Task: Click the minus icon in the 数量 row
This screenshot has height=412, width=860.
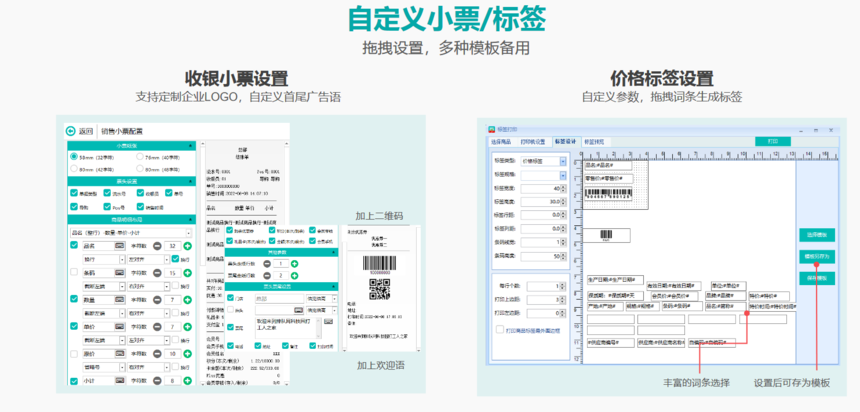Action: click(156, 300)
